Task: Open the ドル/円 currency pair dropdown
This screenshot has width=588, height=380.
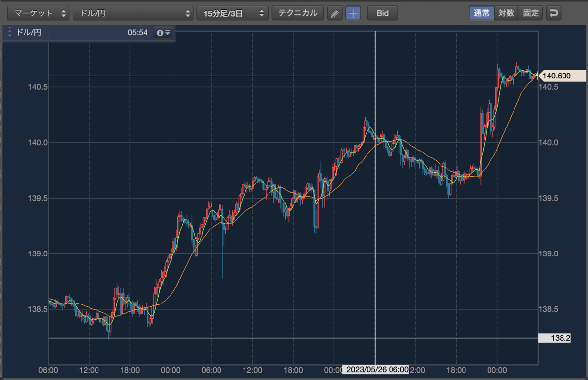Action: point(133,13)
